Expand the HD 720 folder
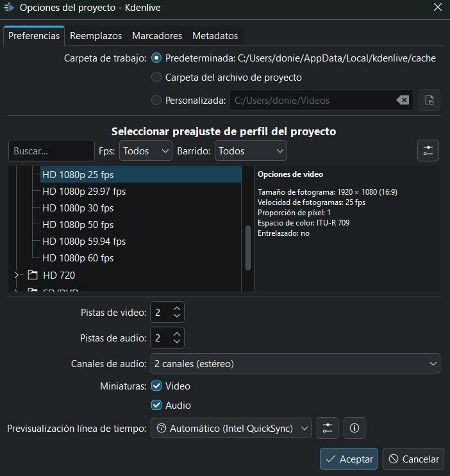 (17, 275)
